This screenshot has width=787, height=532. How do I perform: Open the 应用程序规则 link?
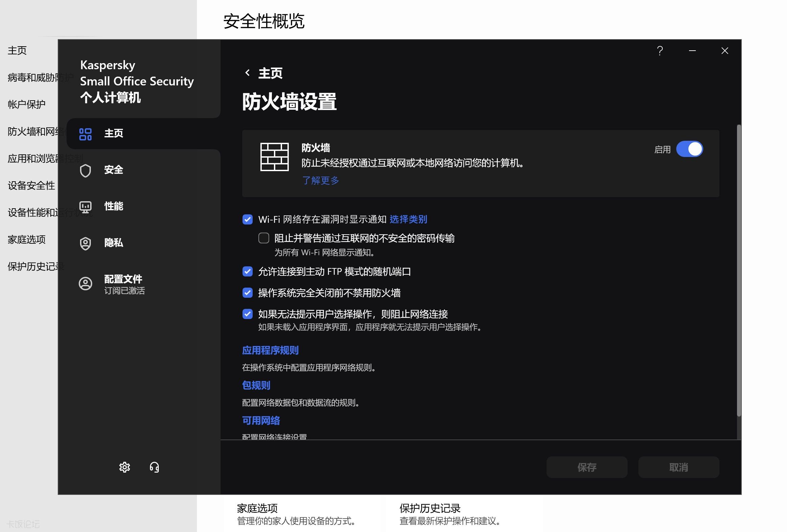tap(270, 350)
